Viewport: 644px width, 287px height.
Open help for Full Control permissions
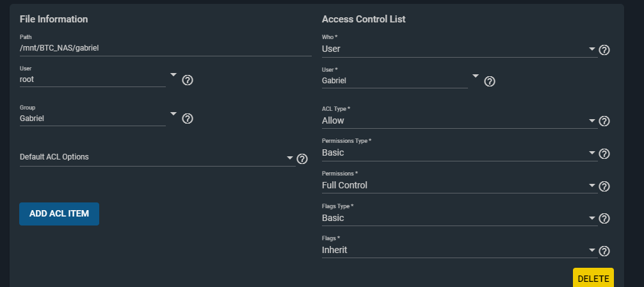[604, 186]
